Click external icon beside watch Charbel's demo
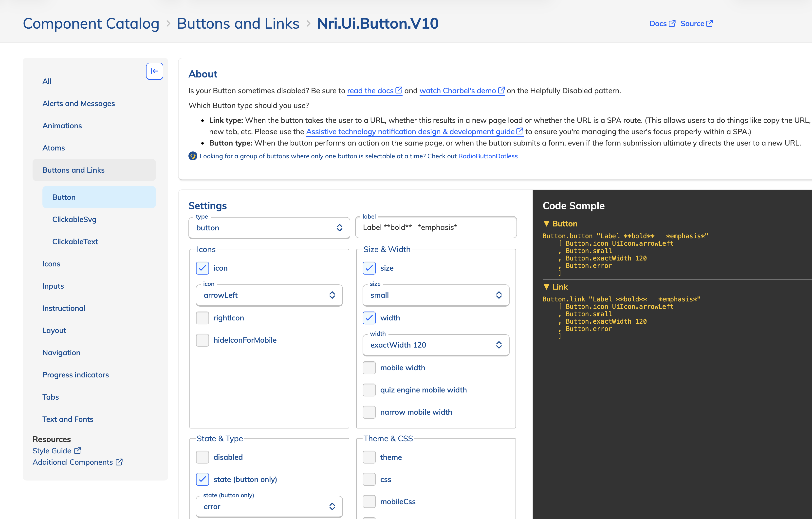The height and width of the screenshot is (519, 812). [501, 90]
